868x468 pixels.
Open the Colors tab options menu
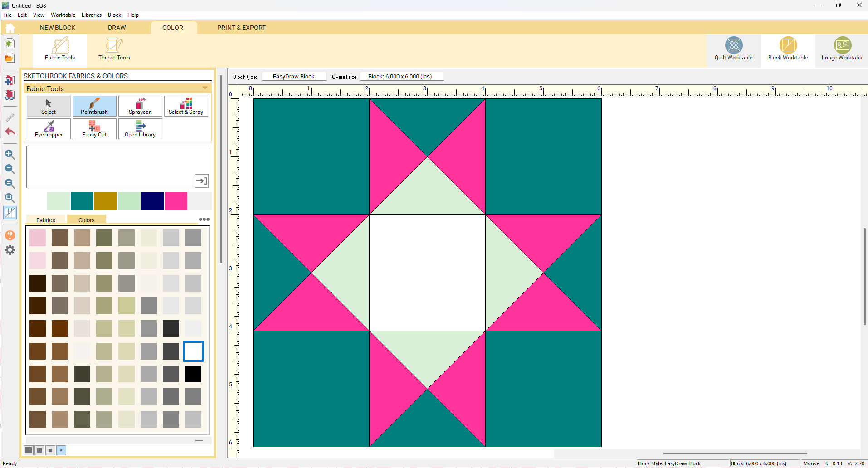pyautogui.click(x=204, y=219)
